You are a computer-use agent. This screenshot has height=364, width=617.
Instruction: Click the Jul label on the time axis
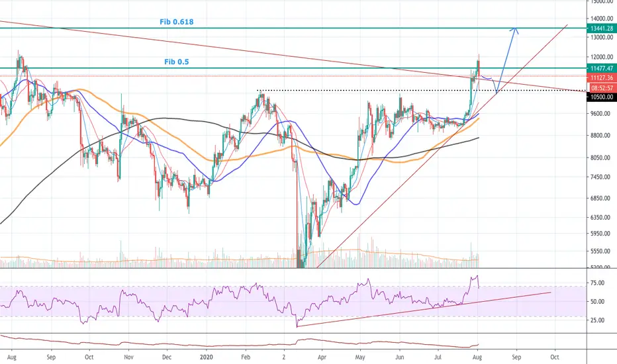[x=438, y=357]
